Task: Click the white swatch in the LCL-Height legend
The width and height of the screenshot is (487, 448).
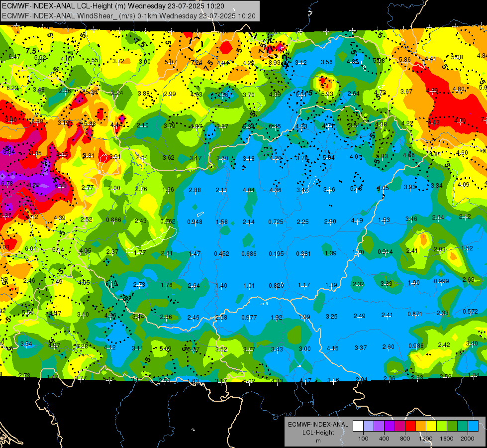Action: click(358, 426)
